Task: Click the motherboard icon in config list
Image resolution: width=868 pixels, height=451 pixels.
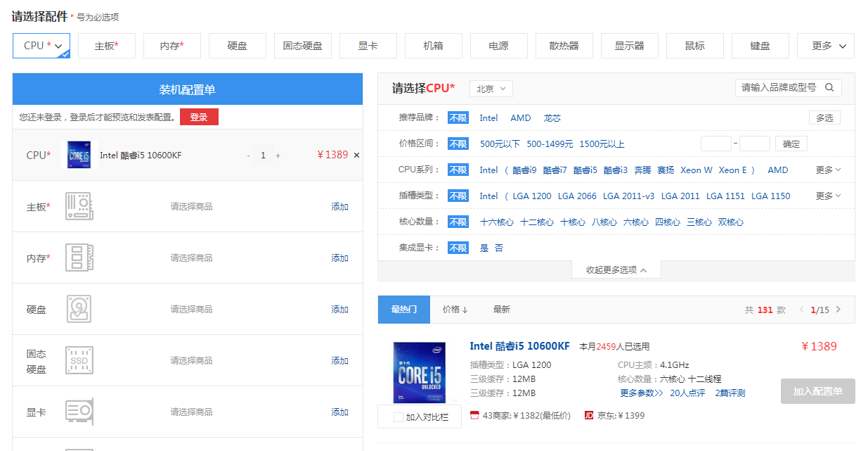Action: [x=79, y=207]
